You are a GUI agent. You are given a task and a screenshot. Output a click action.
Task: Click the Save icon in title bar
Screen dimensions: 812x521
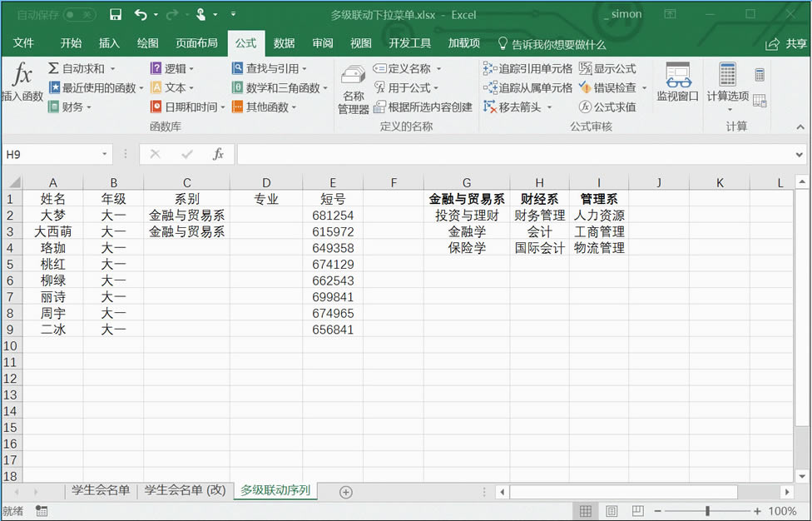[116, 14]
